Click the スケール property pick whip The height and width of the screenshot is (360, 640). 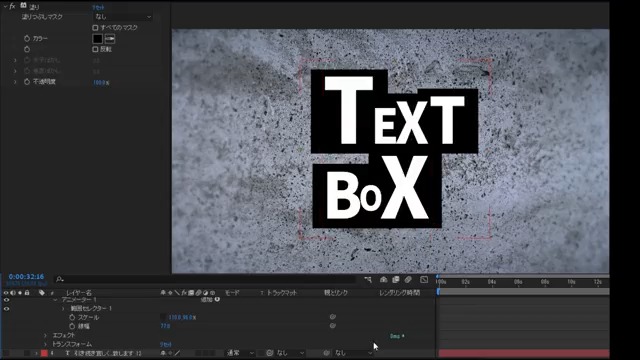pyautogui.click(x=333, y=317)
